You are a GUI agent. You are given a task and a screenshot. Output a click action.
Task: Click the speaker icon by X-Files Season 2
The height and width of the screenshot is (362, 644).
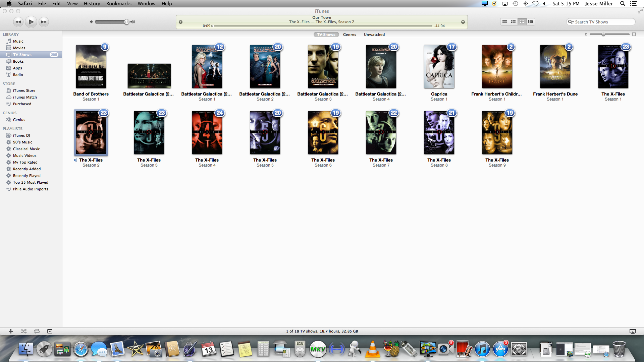click(x=75, y=160)
